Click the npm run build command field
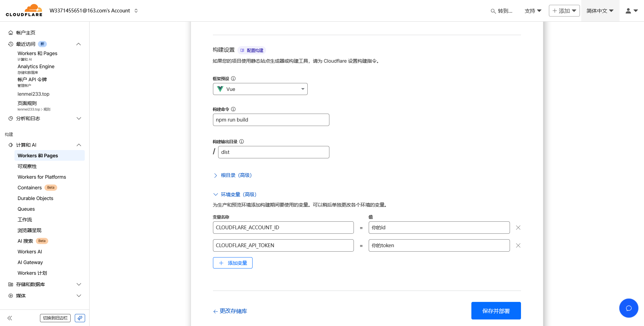Viewport: 644px width, 326px height. click(x=271, y=119)
